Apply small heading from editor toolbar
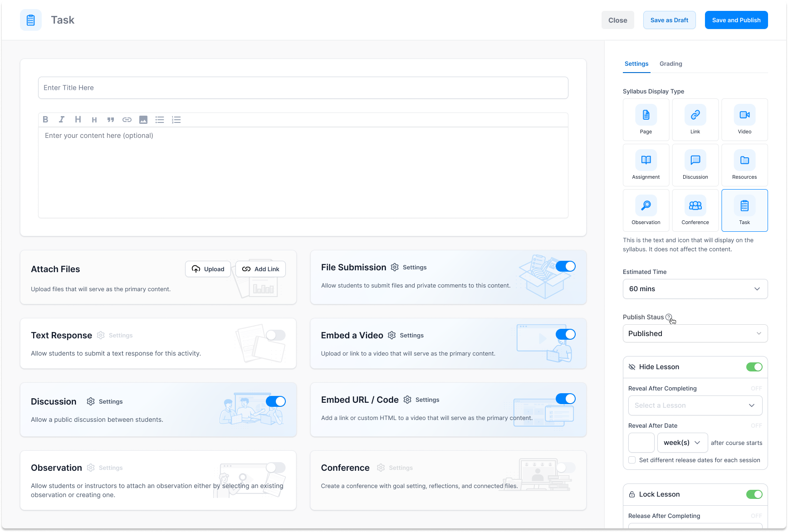788x532 pixels. (94, 120)
